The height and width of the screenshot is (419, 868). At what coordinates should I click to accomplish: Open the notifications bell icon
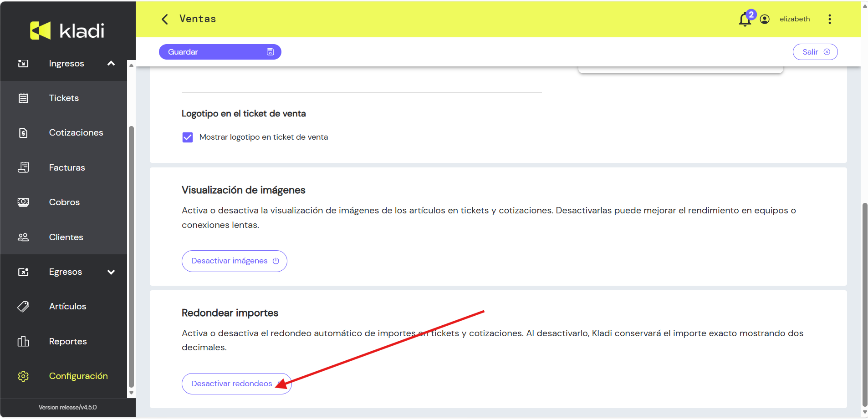(745, 20)
